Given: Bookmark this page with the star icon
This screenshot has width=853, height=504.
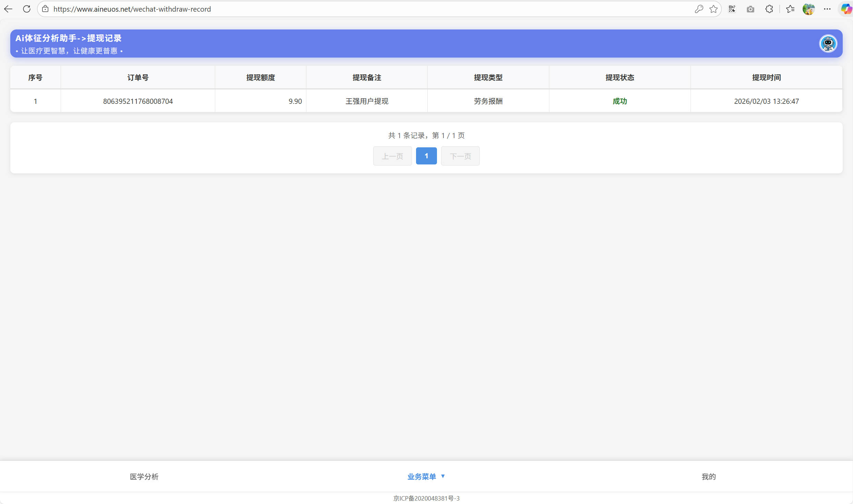Looking at the screenshot, I should tap(714, 9).
